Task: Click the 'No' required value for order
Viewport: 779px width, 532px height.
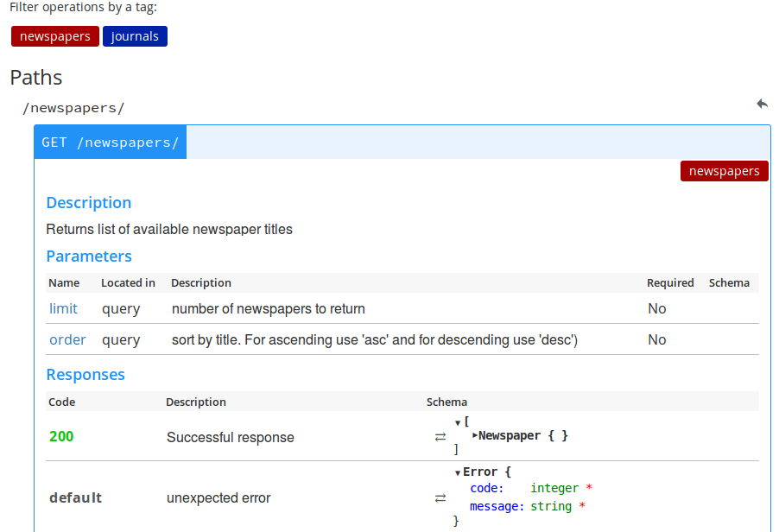Action: click(656, 339)
